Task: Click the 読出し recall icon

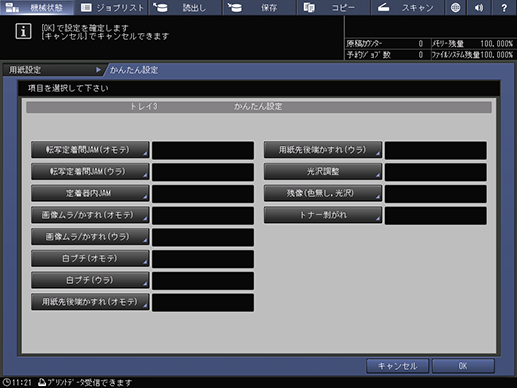Action: (161, 7)
